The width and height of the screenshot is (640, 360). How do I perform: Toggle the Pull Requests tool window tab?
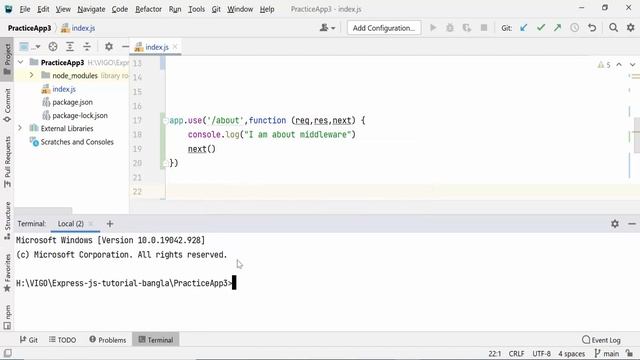tap(7, 162)
